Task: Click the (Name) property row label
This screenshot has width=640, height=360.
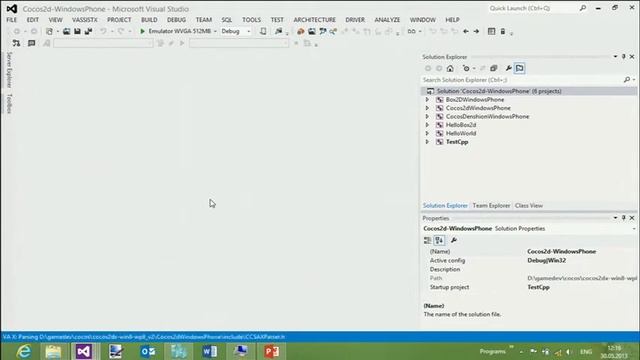Action: 440,251
